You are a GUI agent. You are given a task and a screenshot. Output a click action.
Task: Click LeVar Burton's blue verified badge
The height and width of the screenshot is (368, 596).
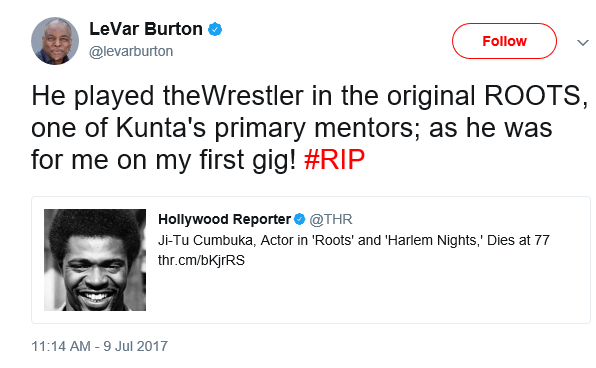click(x=215, y=29)
